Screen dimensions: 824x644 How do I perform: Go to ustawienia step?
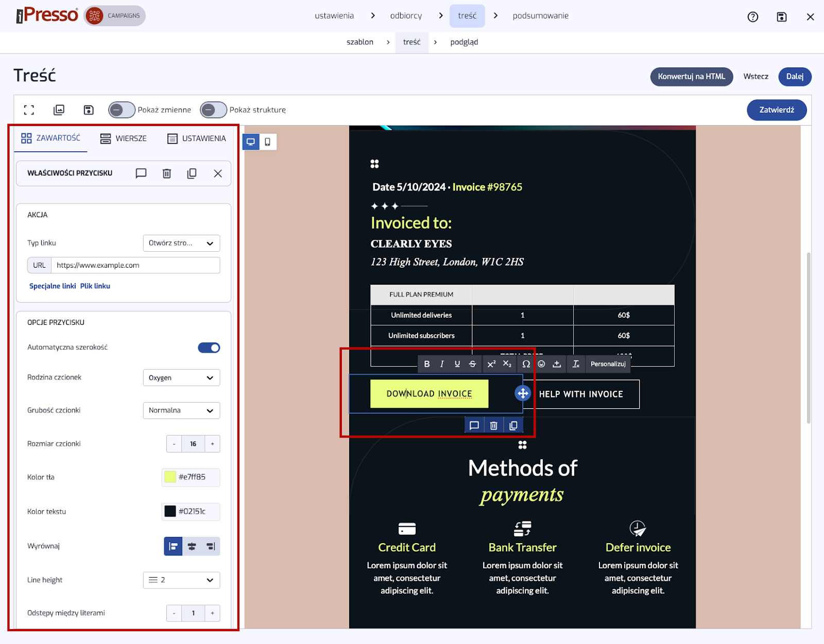pos(334,16)
